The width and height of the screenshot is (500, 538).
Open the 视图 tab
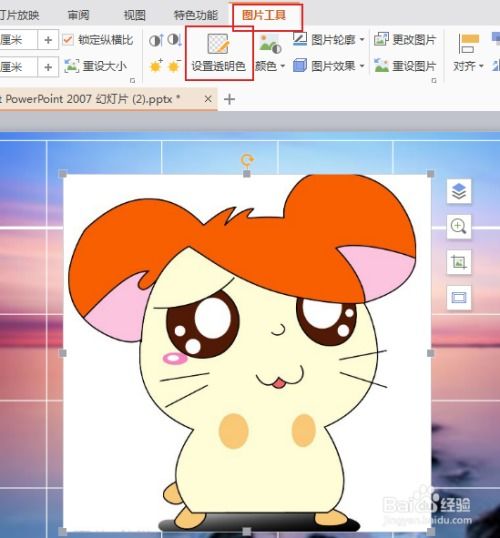135,15
